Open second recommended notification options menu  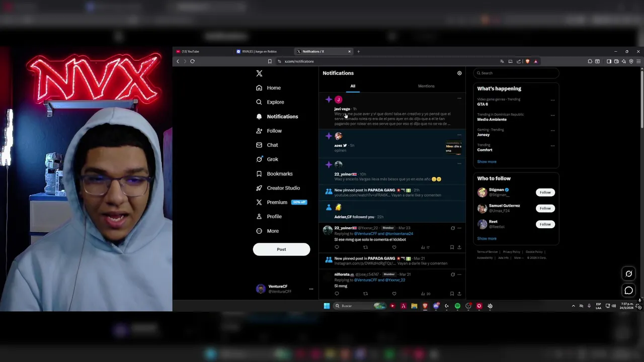coord(459,135)
